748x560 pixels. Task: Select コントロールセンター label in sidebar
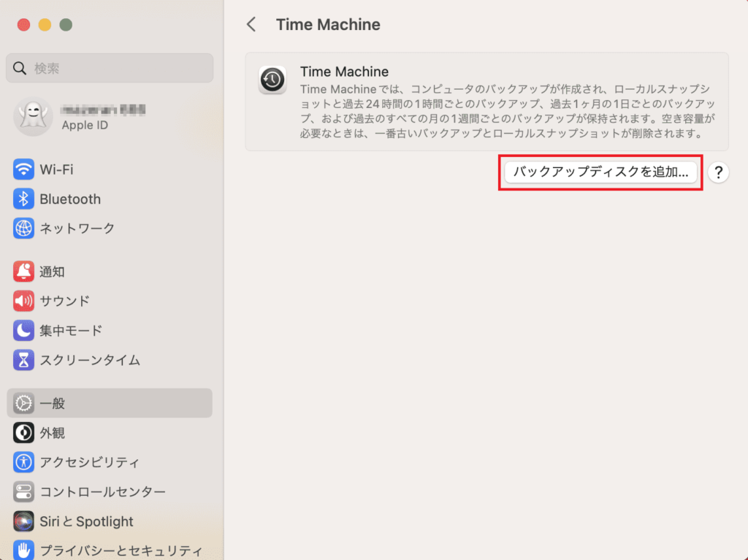pos(102,492)
